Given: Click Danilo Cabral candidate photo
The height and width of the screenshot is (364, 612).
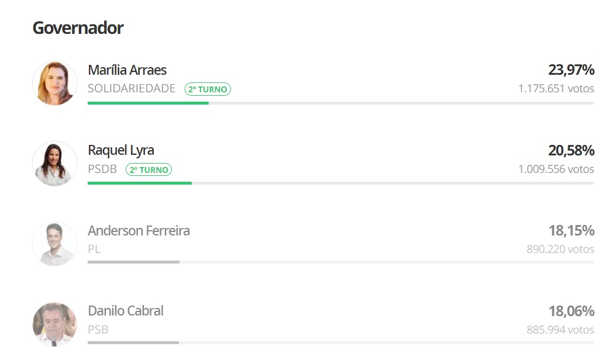Looking at the screenshot, I should (x=54, y=324).
